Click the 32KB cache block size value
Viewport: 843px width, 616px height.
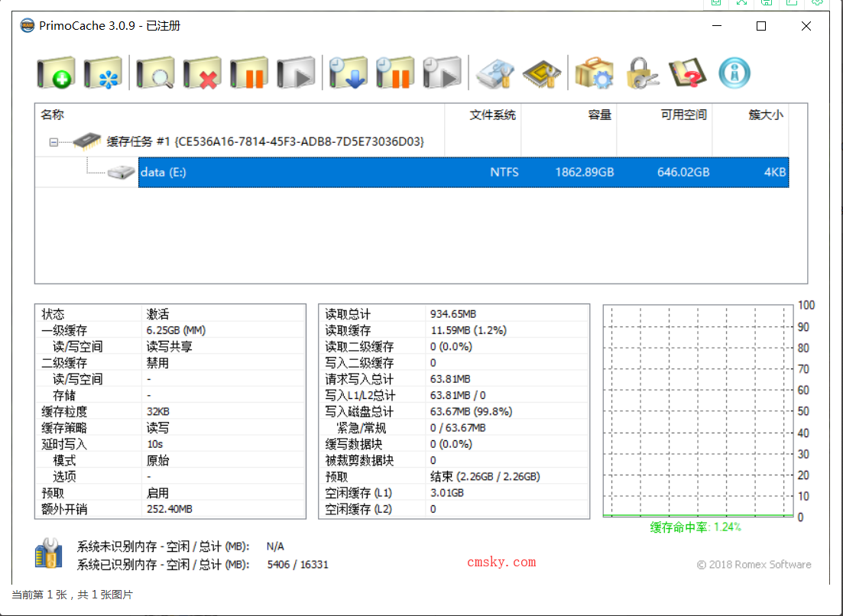158,412
